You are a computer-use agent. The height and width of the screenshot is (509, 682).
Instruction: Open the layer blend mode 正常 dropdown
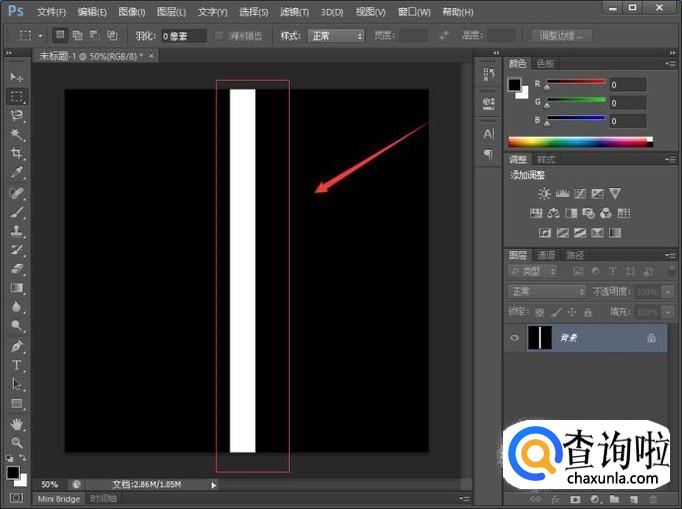point(547,291)
